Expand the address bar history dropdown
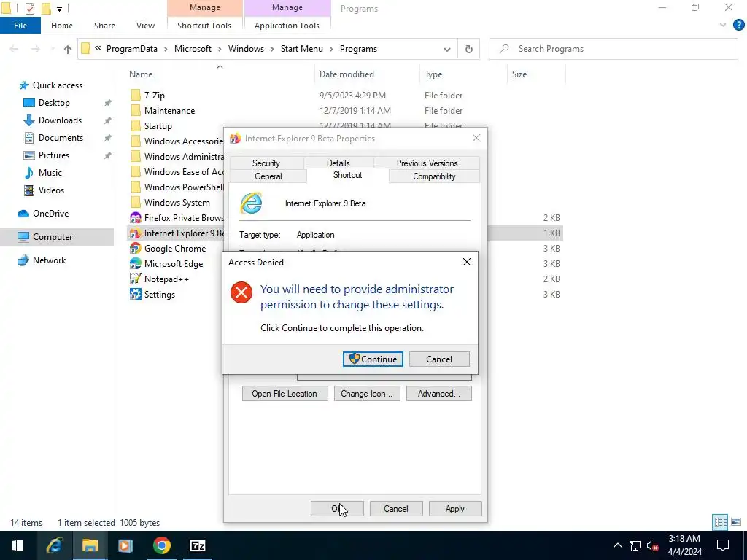 click(x=447, y=49)
